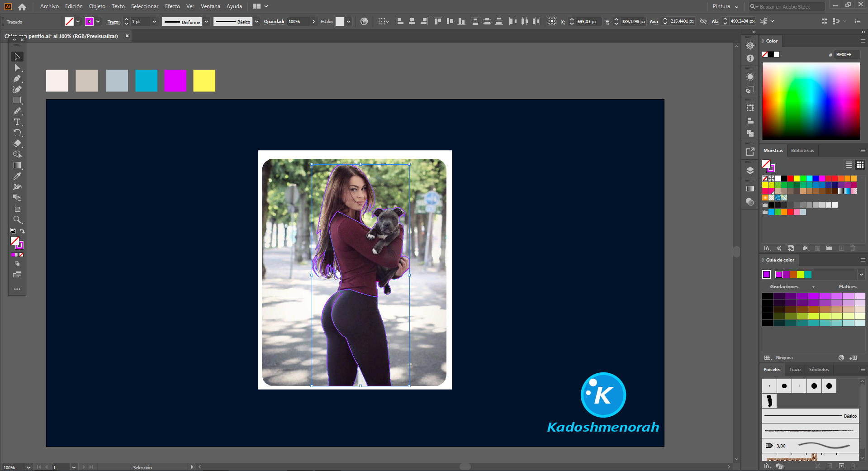Viewport: 868px width, 471px height.
Task: Open the Efecto menu
Action: (x=172, y=6)
